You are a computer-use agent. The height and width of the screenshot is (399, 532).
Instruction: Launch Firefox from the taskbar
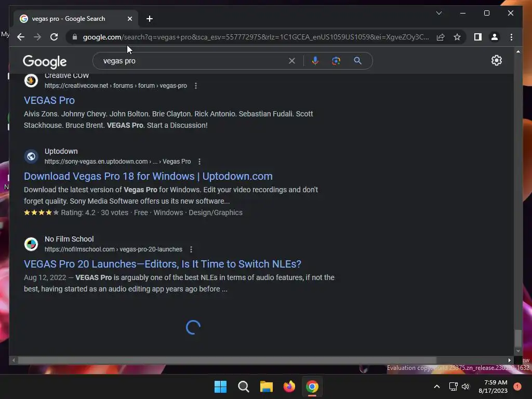[x=289, y=387]
